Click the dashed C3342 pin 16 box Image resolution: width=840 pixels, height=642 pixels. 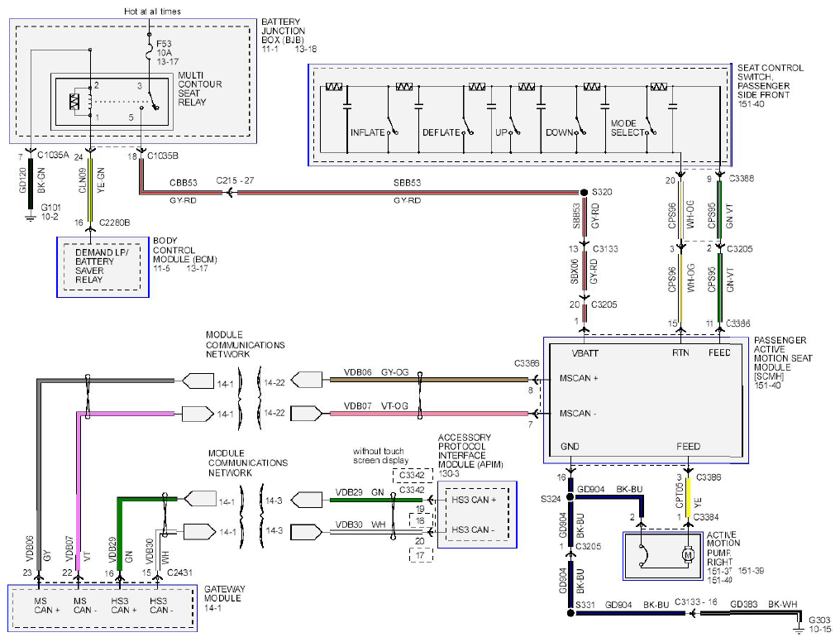[421, 520]
